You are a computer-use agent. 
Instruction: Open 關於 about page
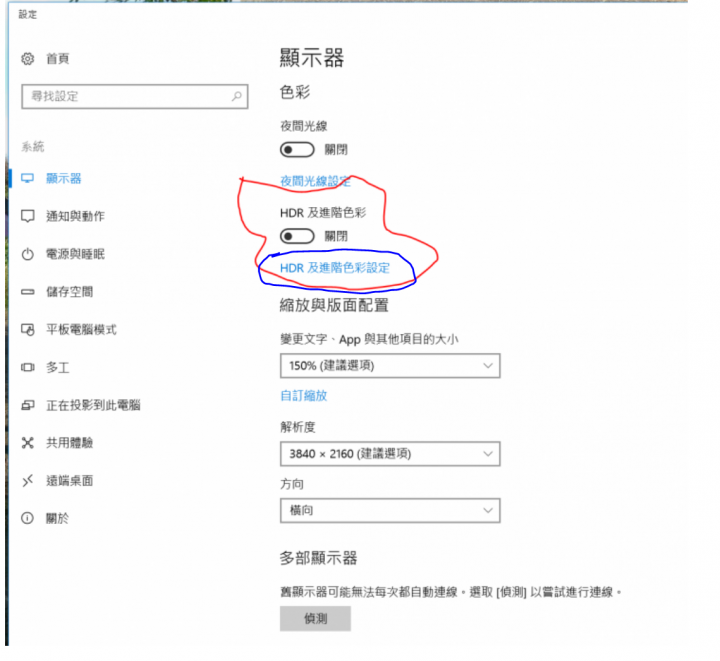click(x=57, y=518)
